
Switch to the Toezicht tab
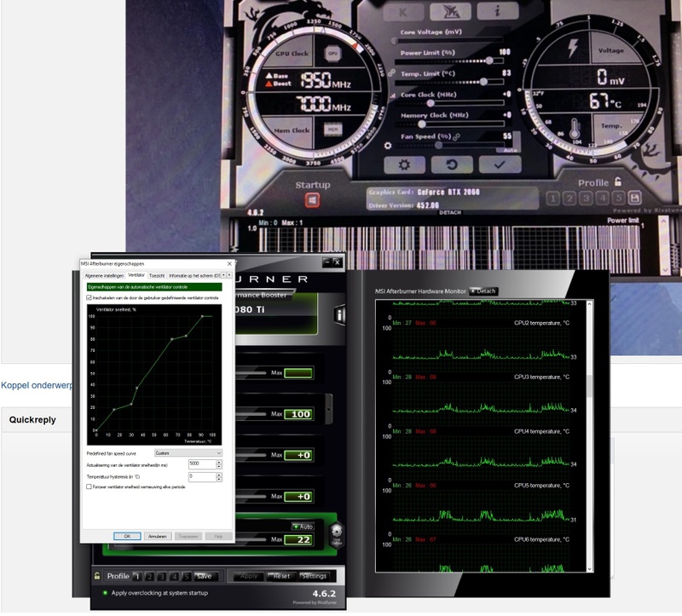tap(157, 275)
